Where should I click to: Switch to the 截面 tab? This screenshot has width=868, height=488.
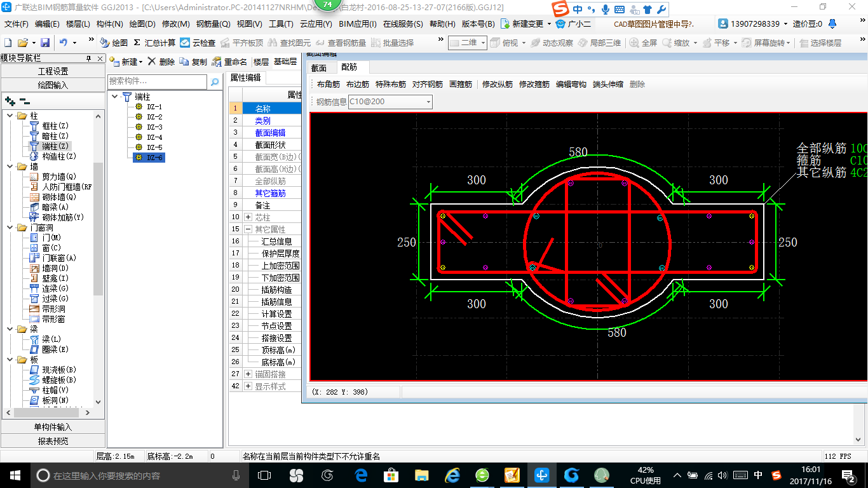(x=319, y=67)
